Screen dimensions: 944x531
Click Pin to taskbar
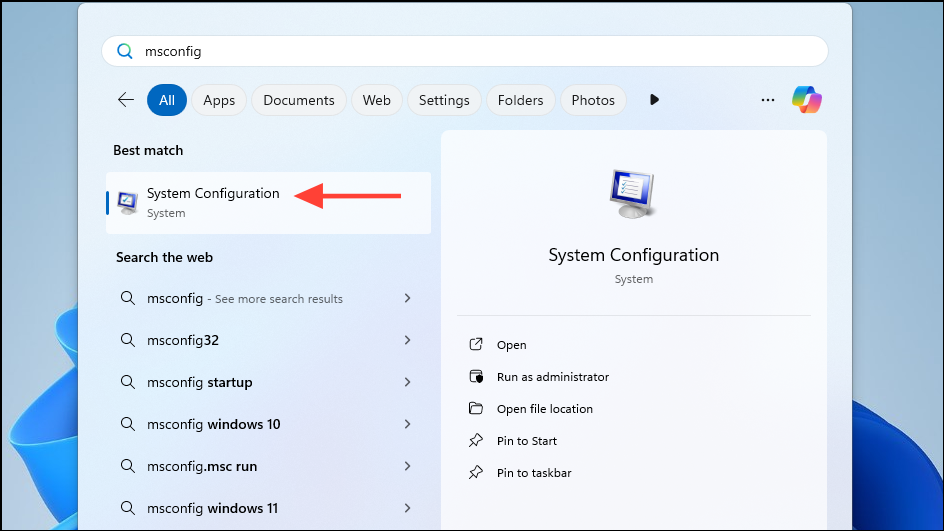point(534,473)
